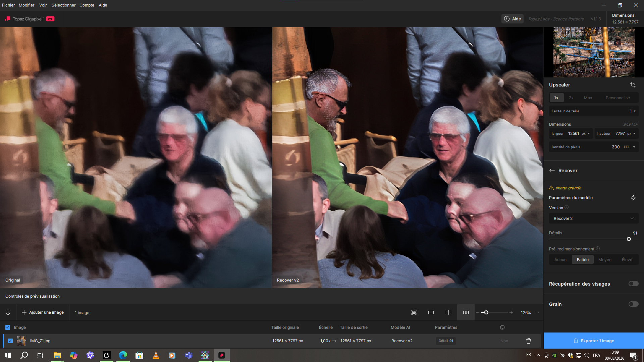
Task: Select the side-by-side view icon
Action: click(466, 312)
